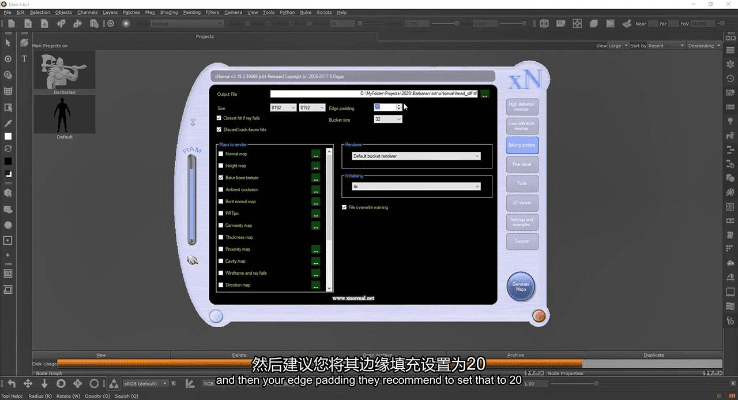Viewport: 738px width, 400px height.
Task: Click the Archive project button
Action: (516, 355)
